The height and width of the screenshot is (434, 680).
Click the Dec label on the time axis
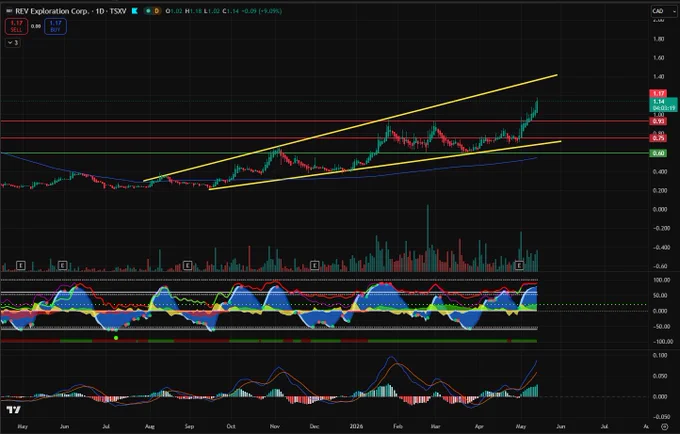pos(314,426)
